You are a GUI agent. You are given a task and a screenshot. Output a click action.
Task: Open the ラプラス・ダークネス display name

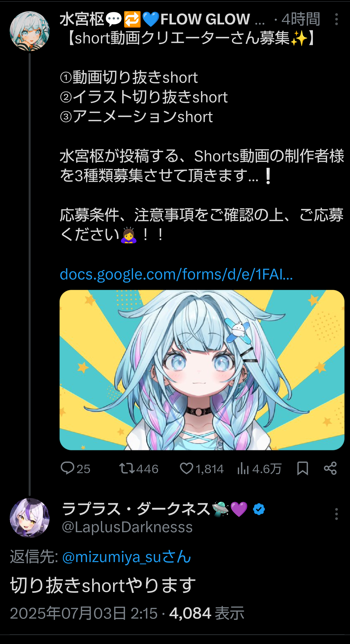(x=136, y=509)
